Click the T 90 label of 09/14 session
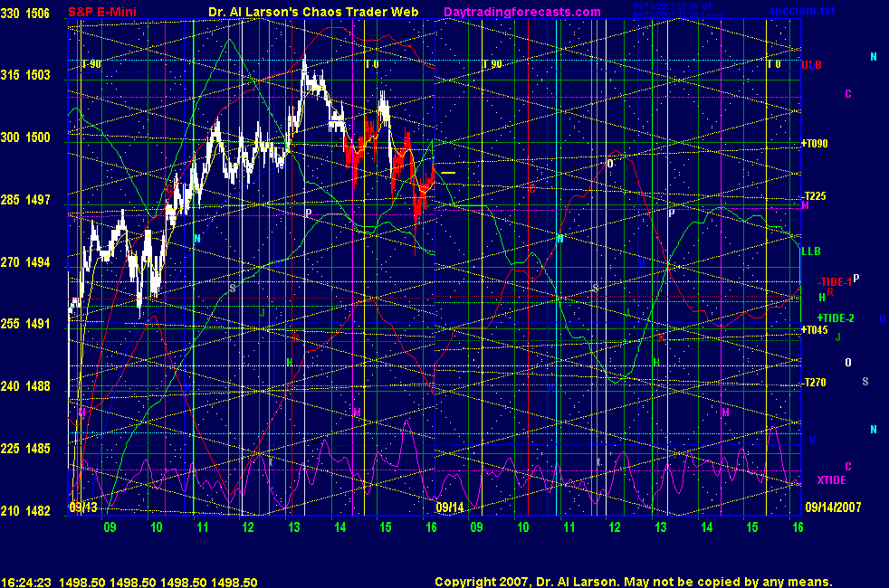Screen dimensions: 889x588 (x=492, y=64)
